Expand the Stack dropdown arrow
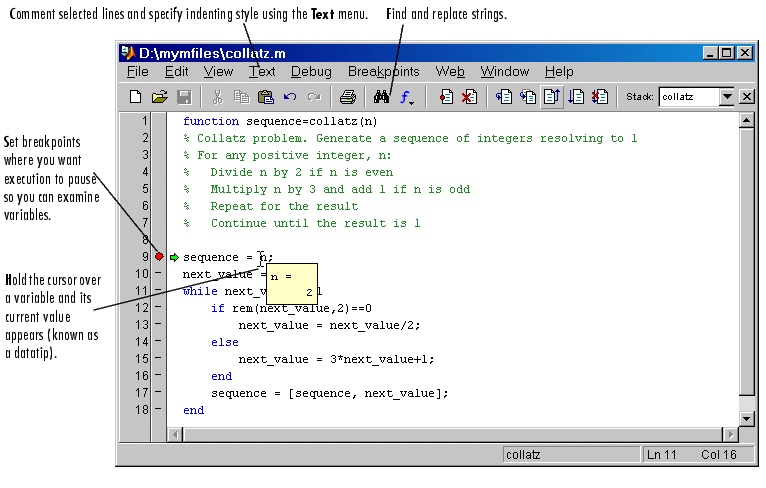766x488 pixels. click(726, 97)
